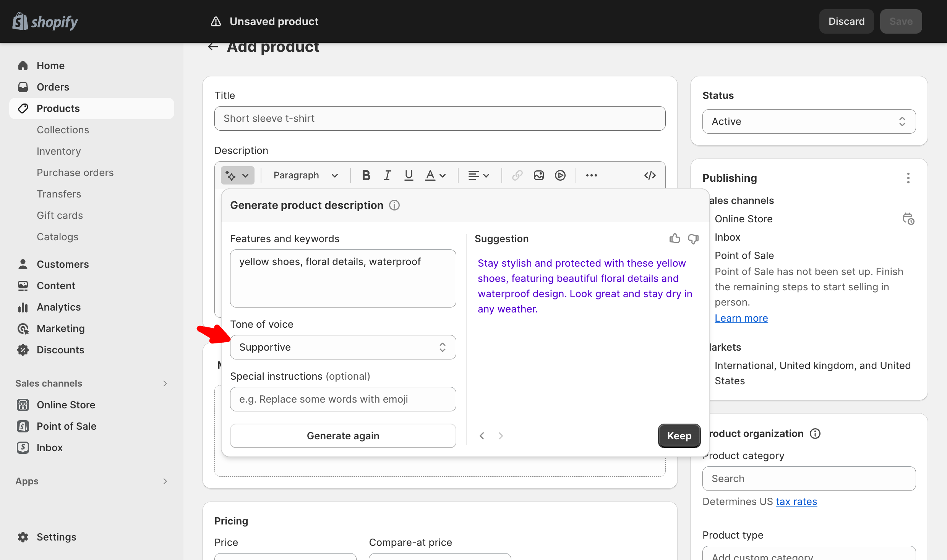Toggle underline formatting in description editor
This screenshot has width=947, height=560.
tap(408, 175)
